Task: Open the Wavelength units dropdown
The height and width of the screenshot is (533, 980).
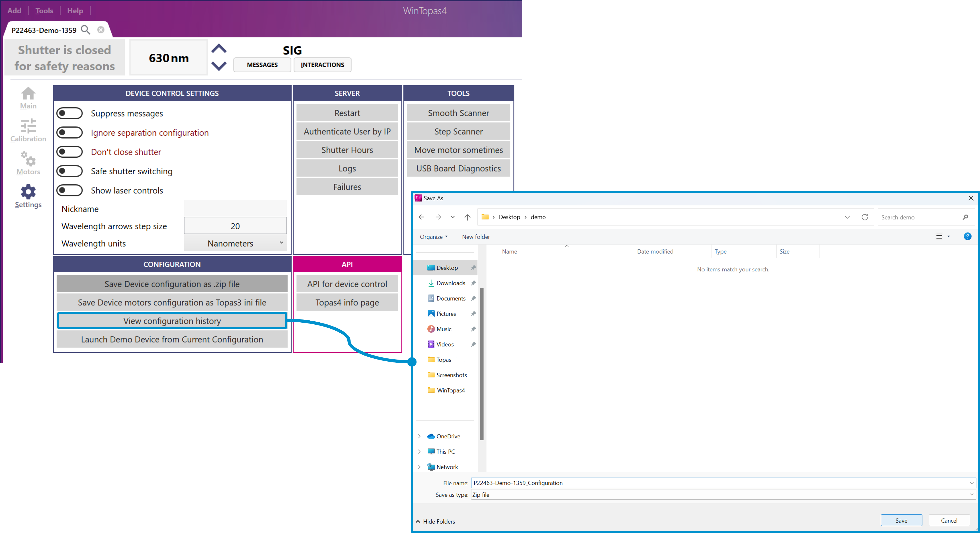Action: (235, 243)
